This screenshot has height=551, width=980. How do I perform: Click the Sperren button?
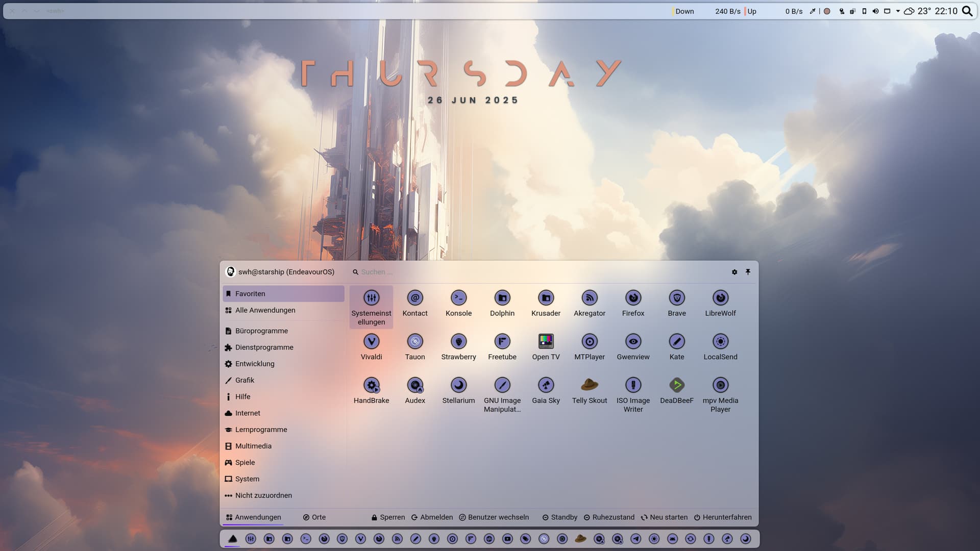pyautogui.click(x=388, y=517)
